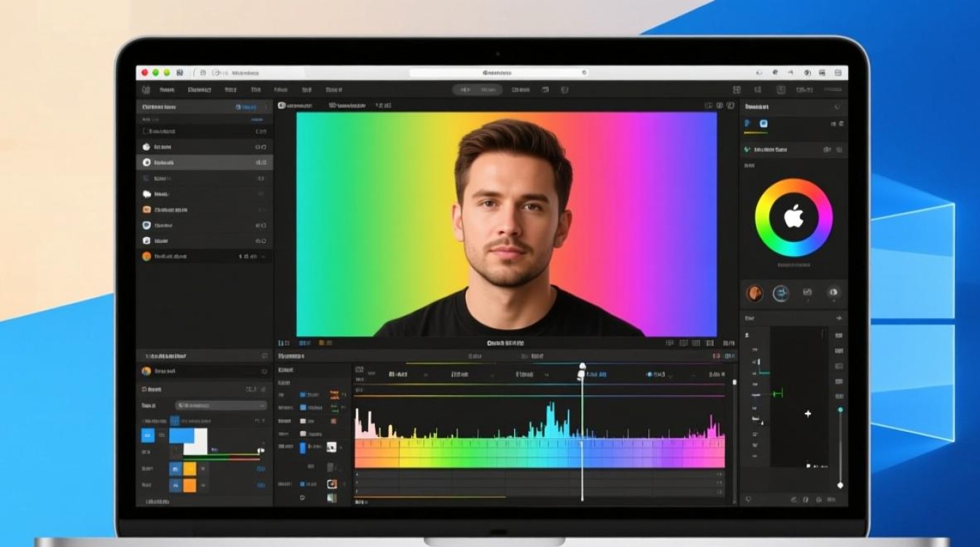Click the upper orange swatch in lower-left panel
The height and width of the screenshot is (547, 980).
tap(190, 468)
